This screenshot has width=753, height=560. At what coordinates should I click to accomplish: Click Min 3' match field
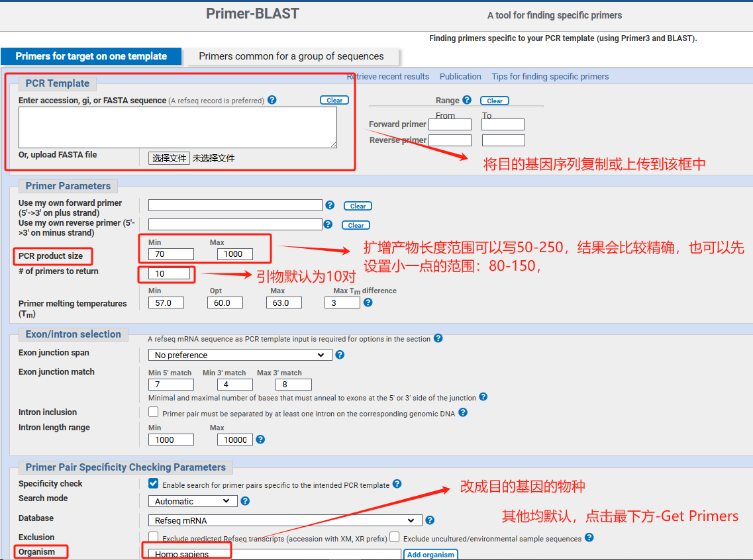(235, 385)
